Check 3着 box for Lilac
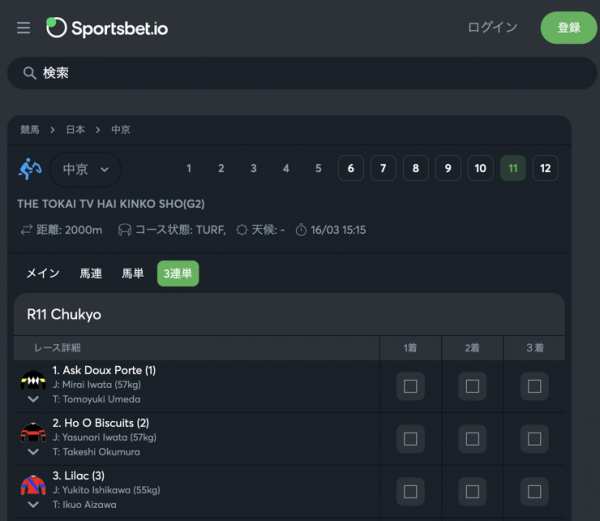Screen dimensions: 600x521 [534, 491]
